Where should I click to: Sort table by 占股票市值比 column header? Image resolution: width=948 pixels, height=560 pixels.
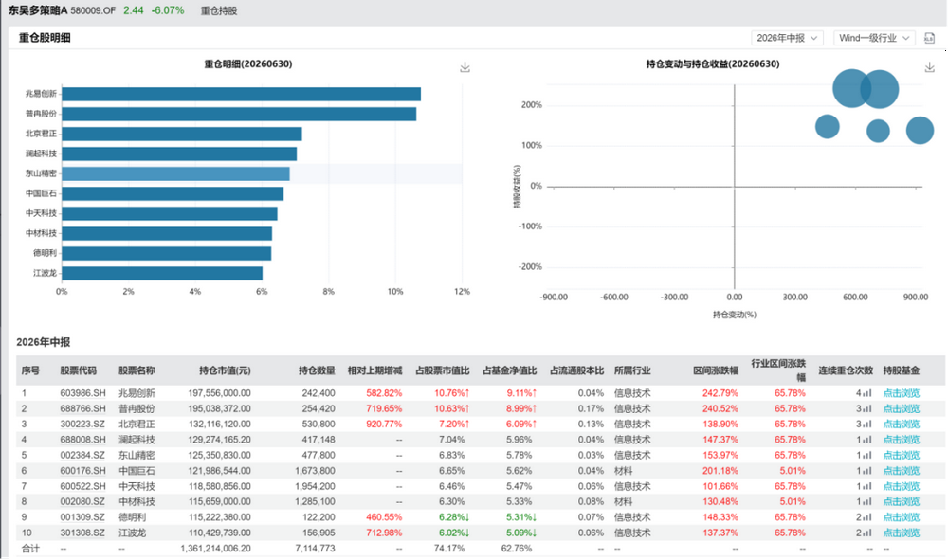click(x=442, y=370)
